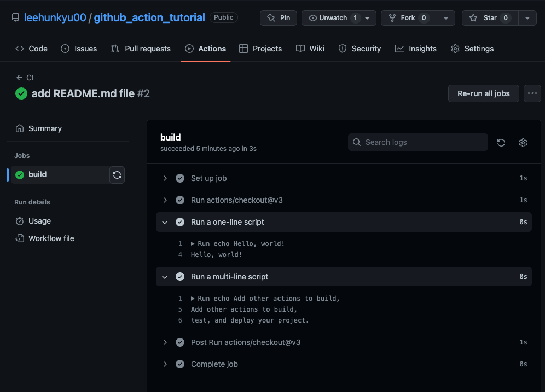545x392 pixels.
Task: Open the Code tab
Action: 31,49
